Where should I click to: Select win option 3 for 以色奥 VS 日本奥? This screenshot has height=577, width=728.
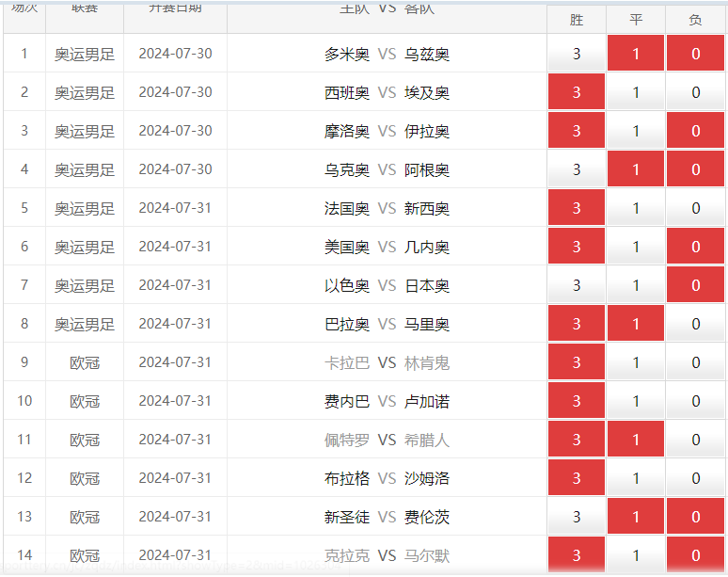577,285
